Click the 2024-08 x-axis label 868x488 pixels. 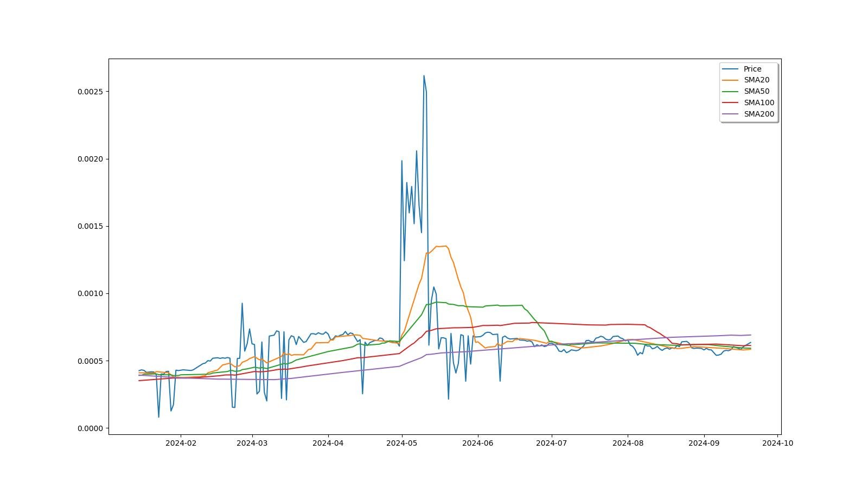point(628,443)
